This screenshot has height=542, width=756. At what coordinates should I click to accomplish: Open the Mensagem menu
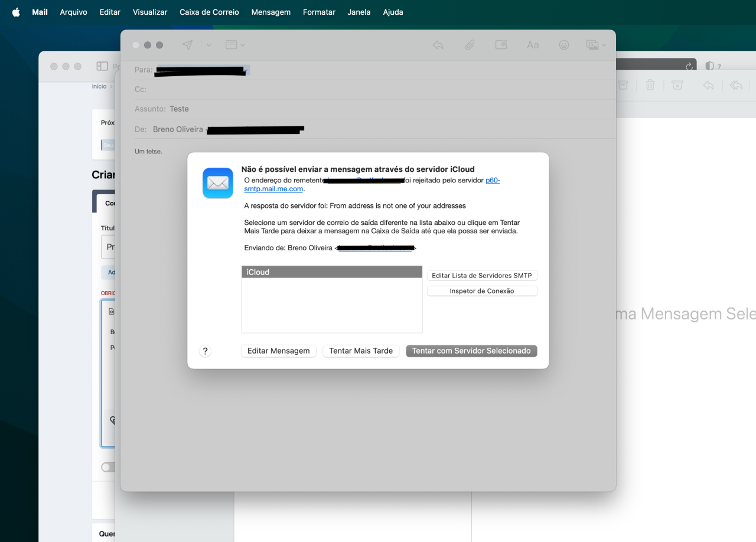pos(271,12)
